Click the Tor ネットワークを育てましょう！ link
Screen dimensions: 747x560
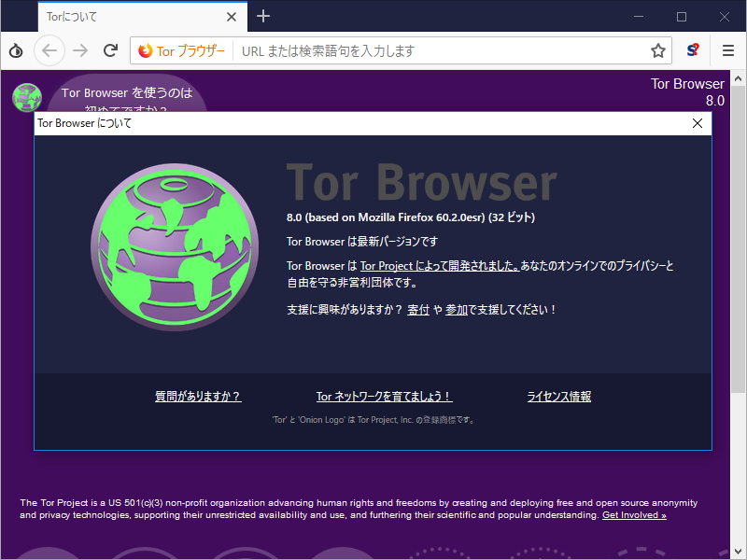384,396
